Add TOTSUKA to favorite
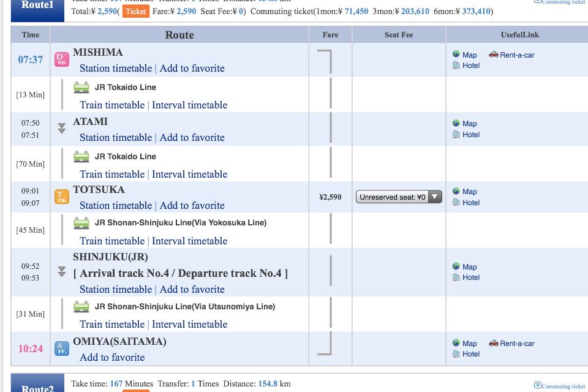 tap(192, 206)
